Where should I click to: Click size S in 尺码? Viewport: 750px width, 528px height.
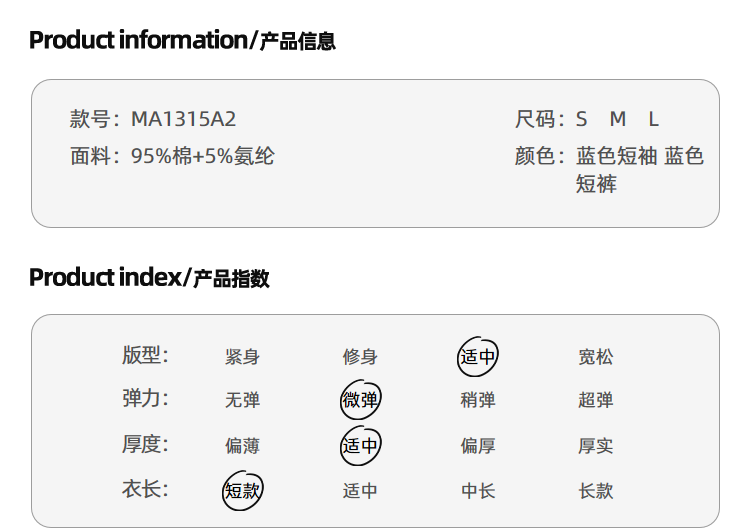click(582, 120)
